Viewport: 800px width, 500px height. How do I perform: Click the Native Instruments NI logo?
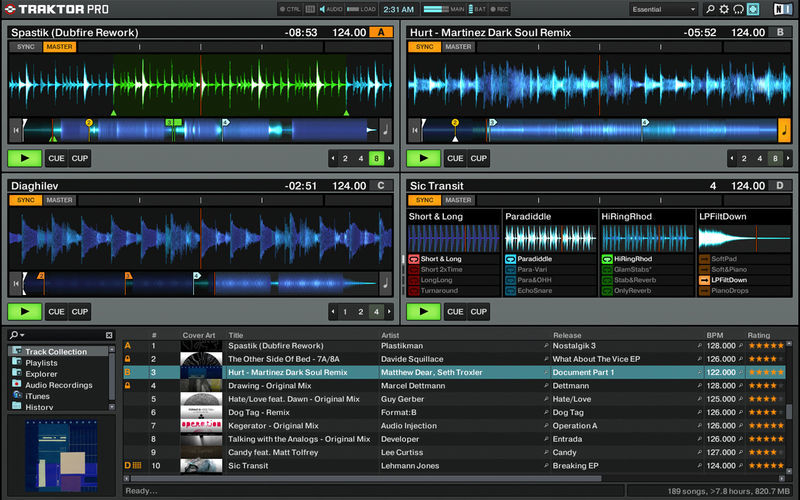(782, 9)
